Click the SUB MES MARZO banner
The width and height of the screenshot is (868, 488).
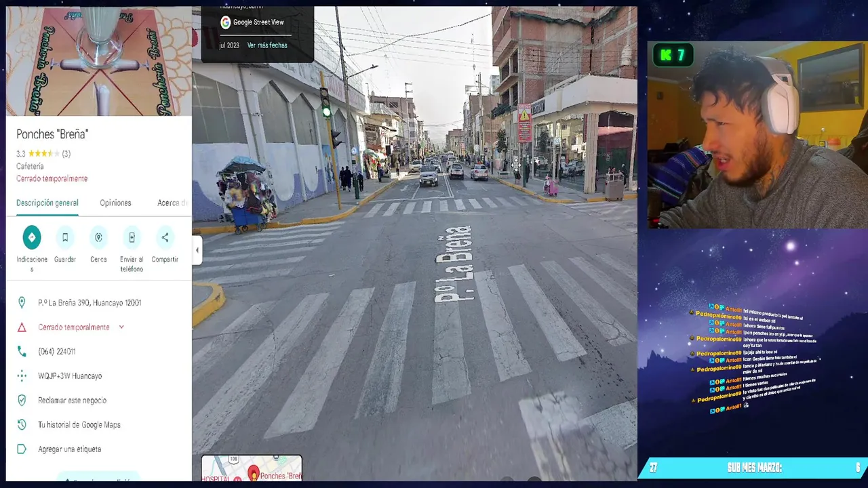tap(754, 468)
